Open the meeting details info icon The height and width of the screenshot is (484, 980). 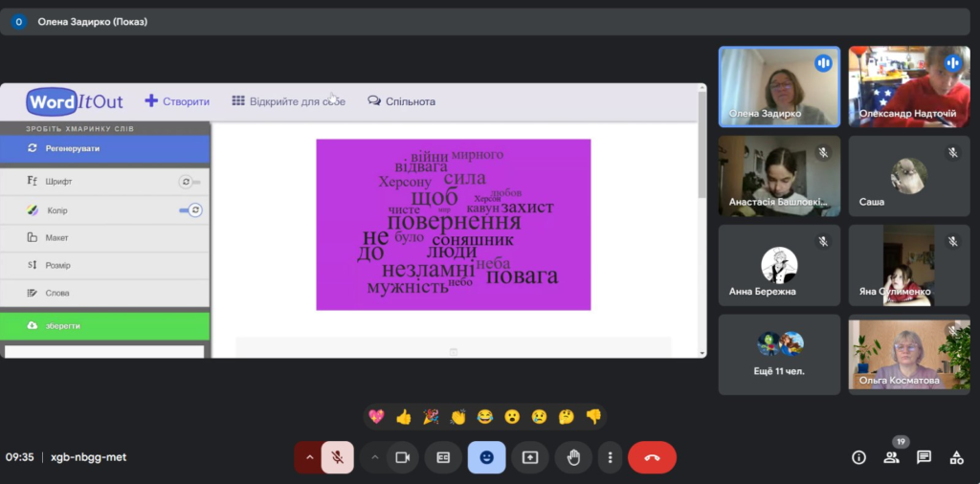pos(858,457)
